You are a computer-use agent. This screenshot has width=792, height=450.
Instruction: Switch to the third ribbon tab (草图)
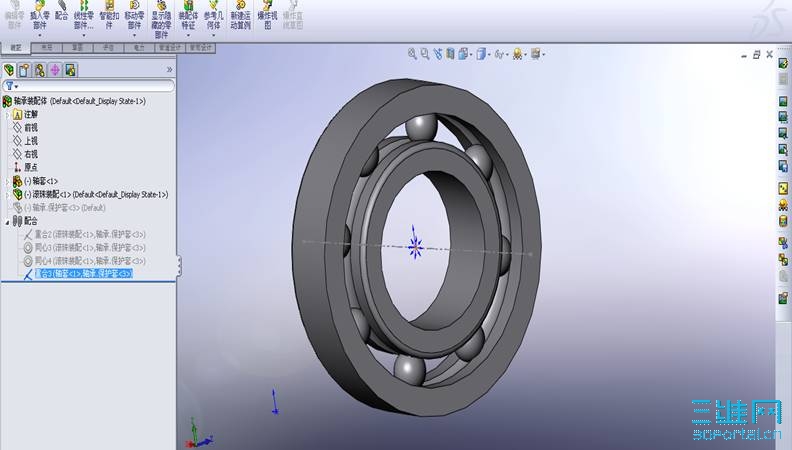tap(77, 47)
